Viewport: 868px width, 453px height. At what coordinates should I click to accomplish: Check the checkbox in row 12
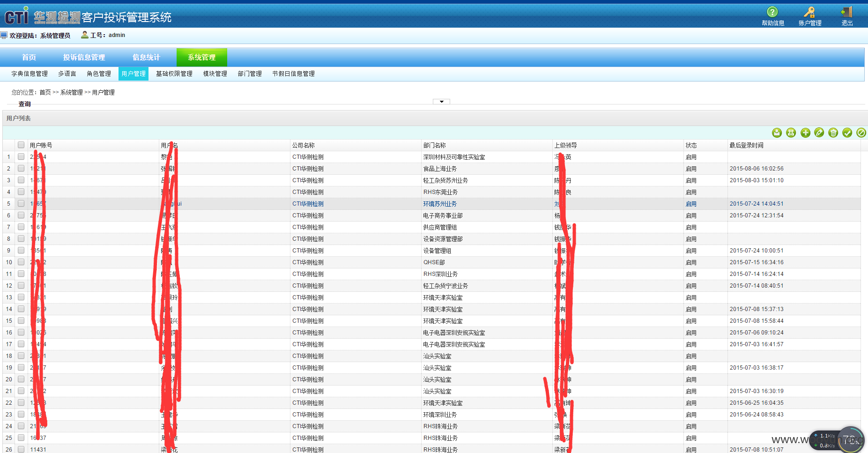[x=21, y=285]
